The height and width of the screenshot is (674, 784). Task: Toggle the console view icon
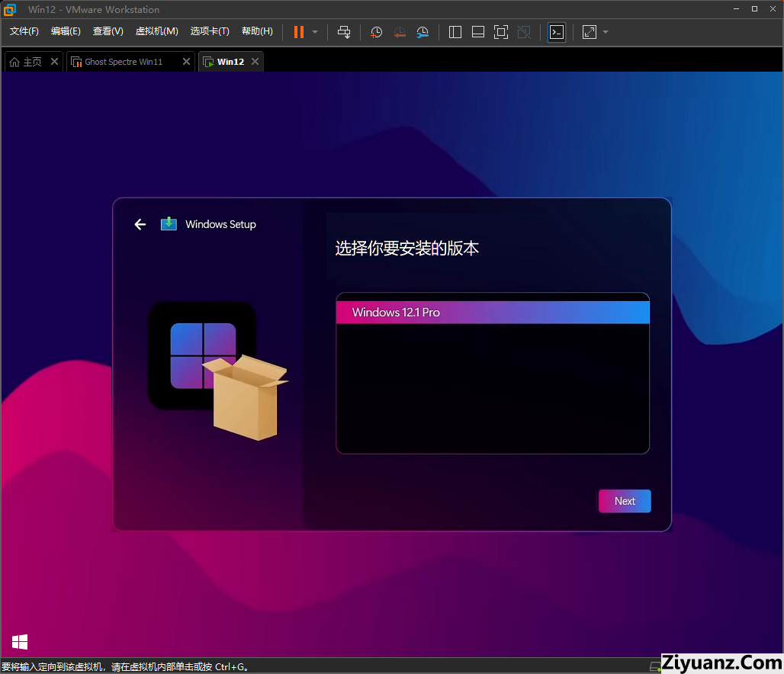point(557,32)
